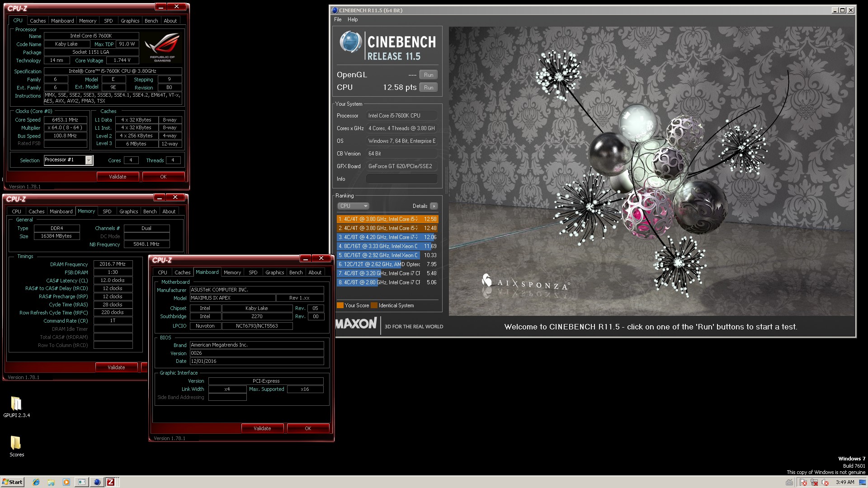Viewport: 868px width, 488px height.
Task: Click the brown Identical System legend swatch
Action: (374, 305)
